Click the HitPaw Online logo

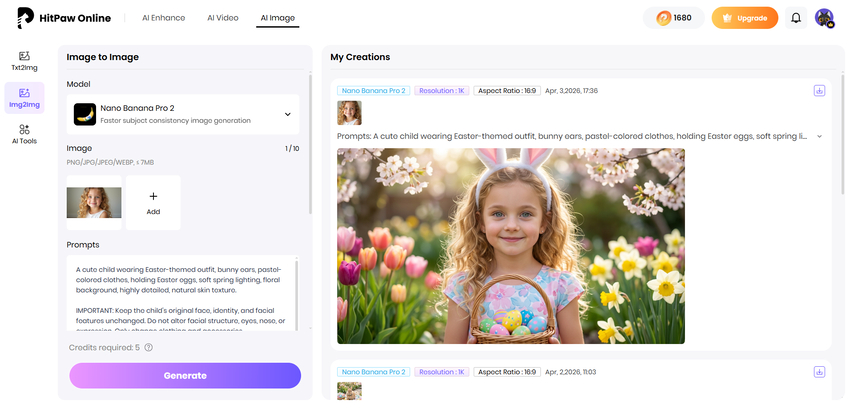[63, 18]
